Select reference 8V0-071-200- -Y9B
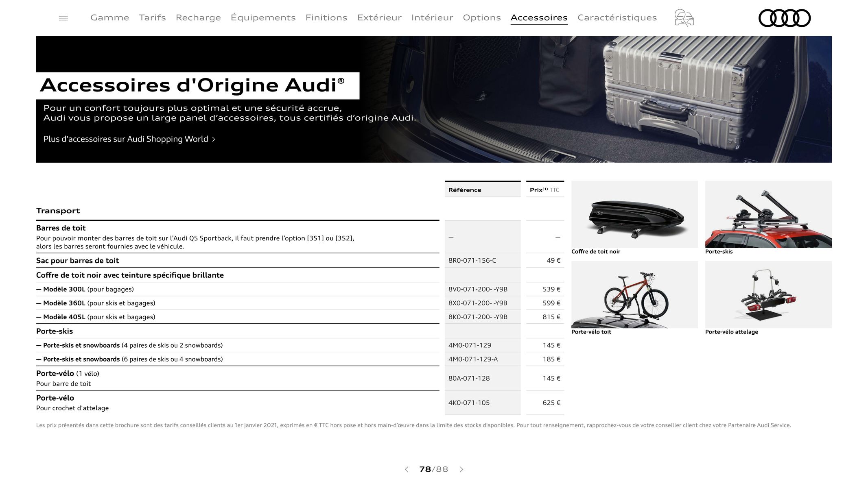 478,289
